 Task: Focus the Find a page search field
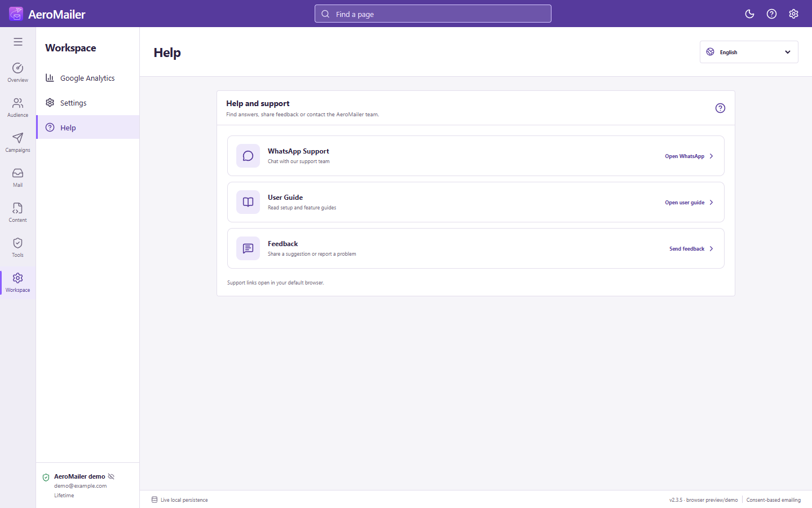[x=433, y=14]
